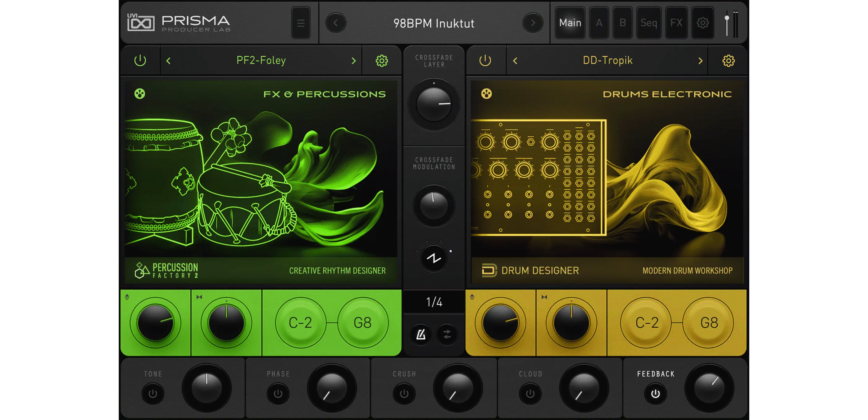This screenshot has width=868, height=420.
Task: Click the Tone amount knob
Action: (x=206, y=388)
